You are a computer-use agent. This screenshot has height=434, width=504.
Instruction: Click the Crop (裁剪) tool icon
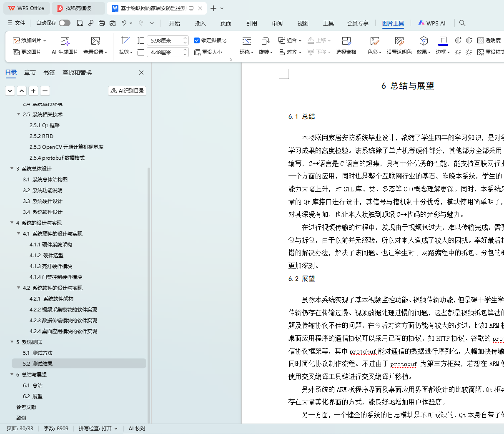pos(125,41)
